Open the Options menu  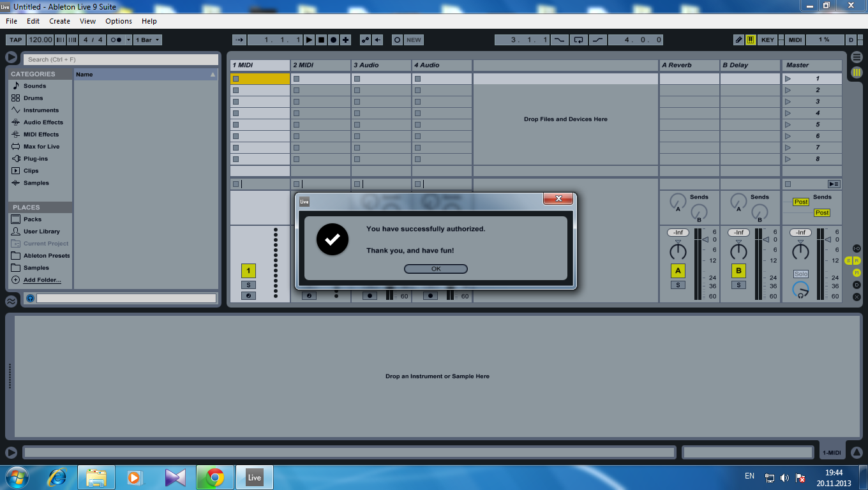[x=119, y=21]
